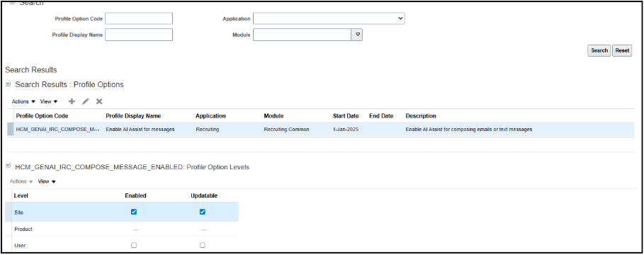The image size is (644, 255).
Task: Collapse the Profile Option Levels section
Action: coord(8,166)
